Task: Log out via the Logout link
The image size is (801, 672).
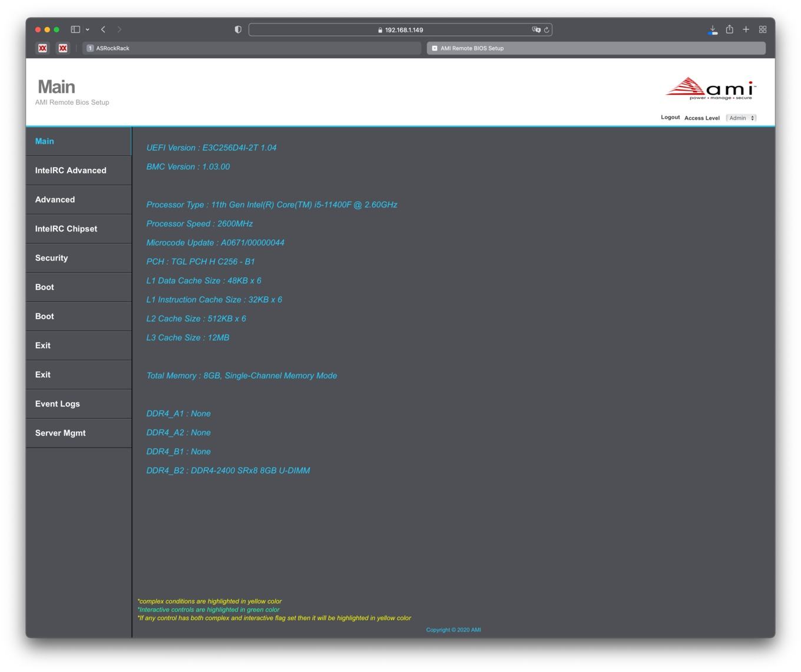Action: coord(670,117)
